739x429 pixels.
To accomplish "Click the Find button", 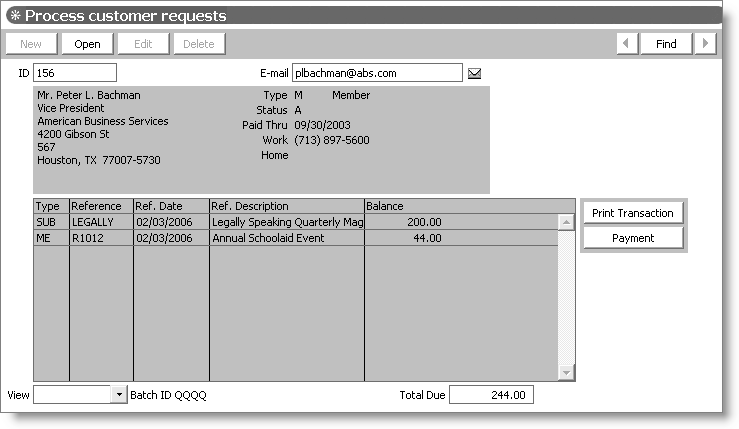I will click(x=666, y=44).
